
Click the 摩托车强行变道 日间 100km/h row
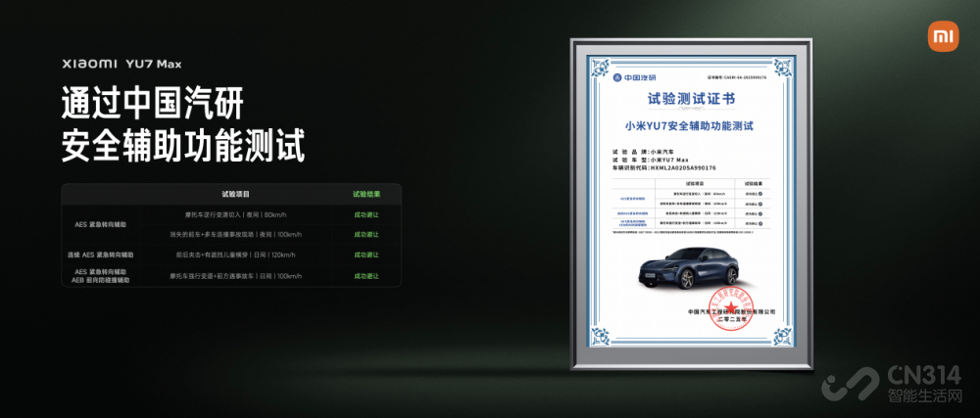tap(235, 276)
